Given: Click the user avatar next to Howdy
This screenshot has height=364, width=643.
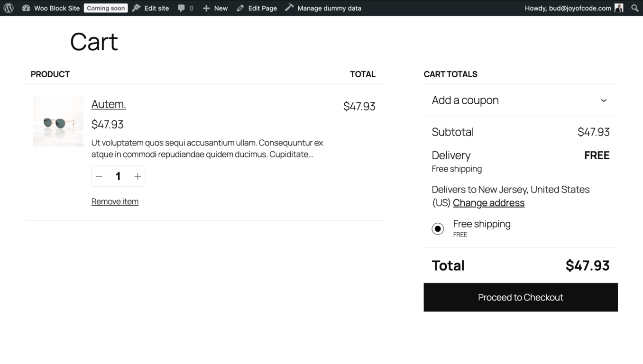Looking at the screenshot, I should coord(619,8).
